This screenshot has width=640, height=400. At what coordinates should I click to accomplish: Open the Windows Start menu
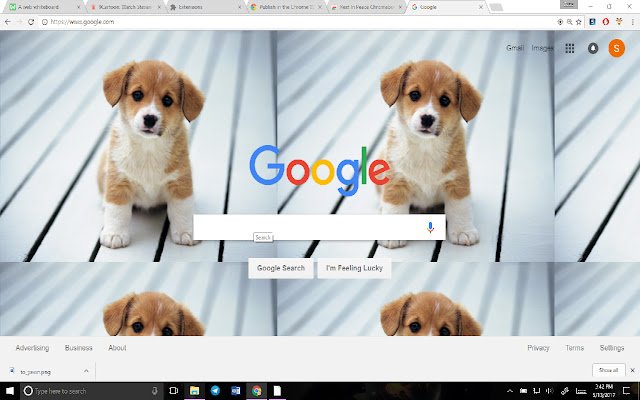click(10, 391)
